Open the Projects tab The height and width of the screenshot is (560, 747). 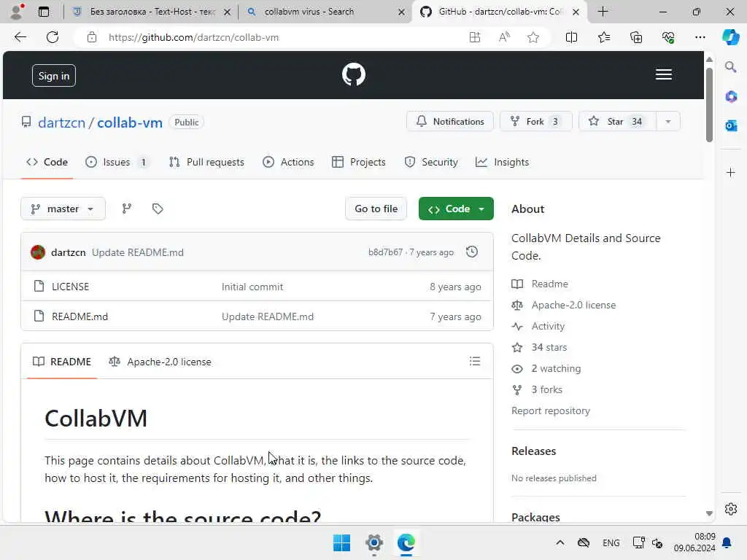[x=359, y=162]
